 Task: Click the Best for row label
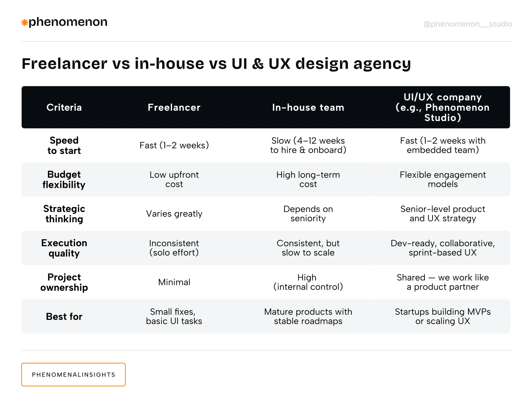pos(64,316)
